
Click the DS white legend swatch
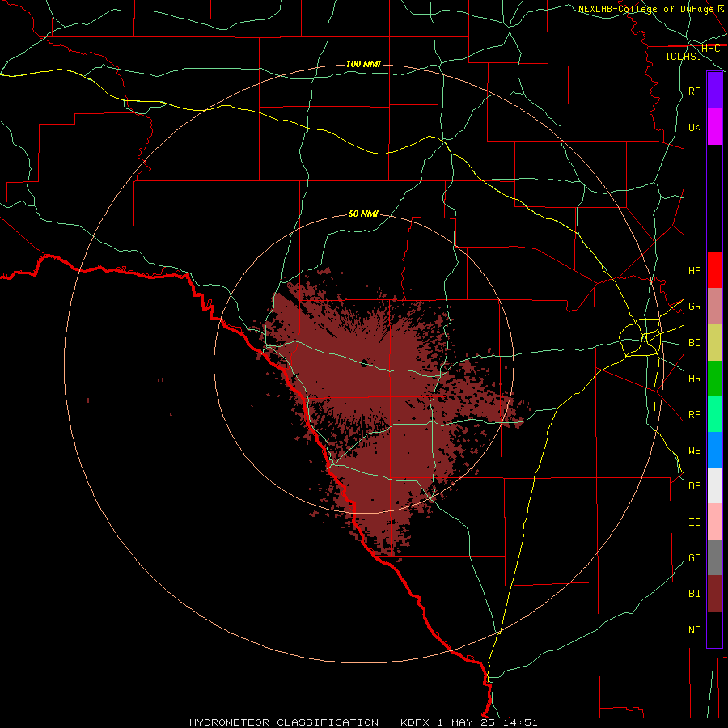(x=714, y=485)
